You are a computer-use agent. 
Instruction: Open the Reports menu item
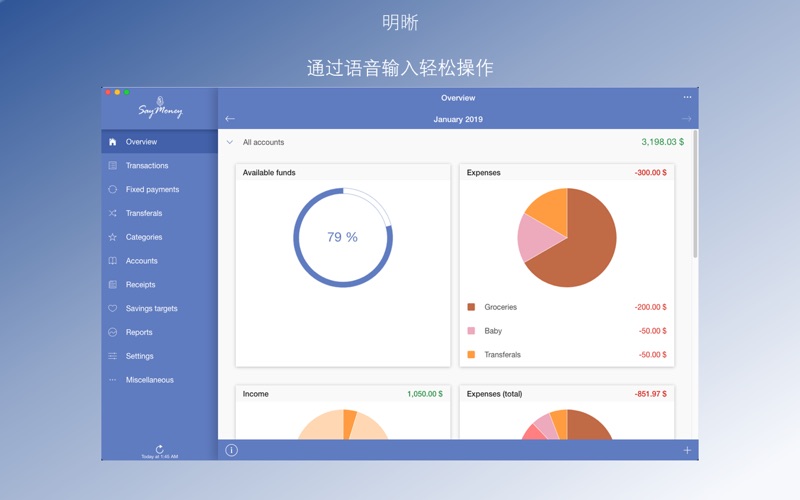160,332
